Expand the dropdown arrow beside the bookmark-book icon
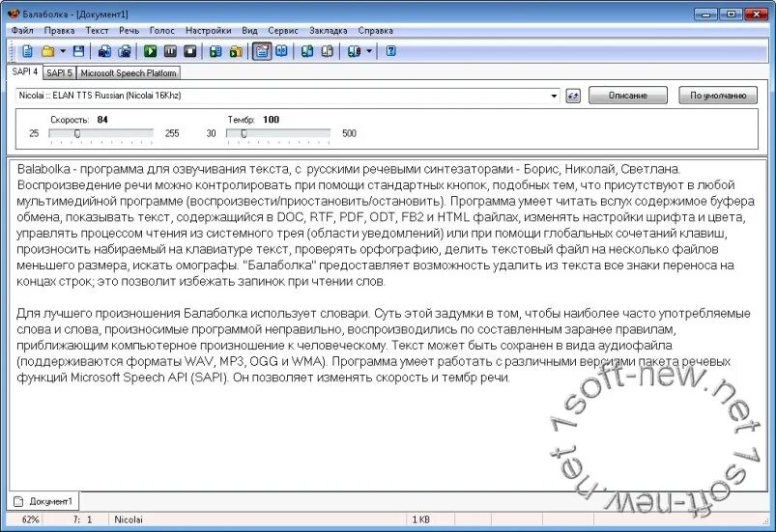 click(369, 51)
